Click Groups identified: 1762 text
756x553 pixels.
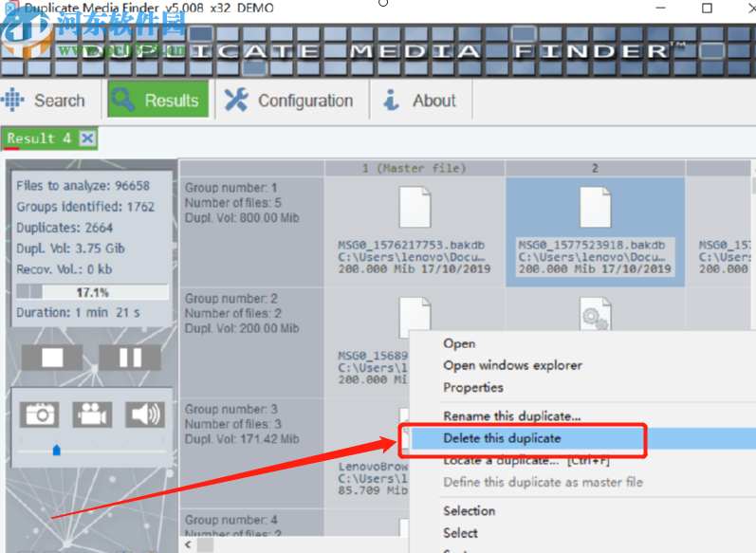pos(85,207)
